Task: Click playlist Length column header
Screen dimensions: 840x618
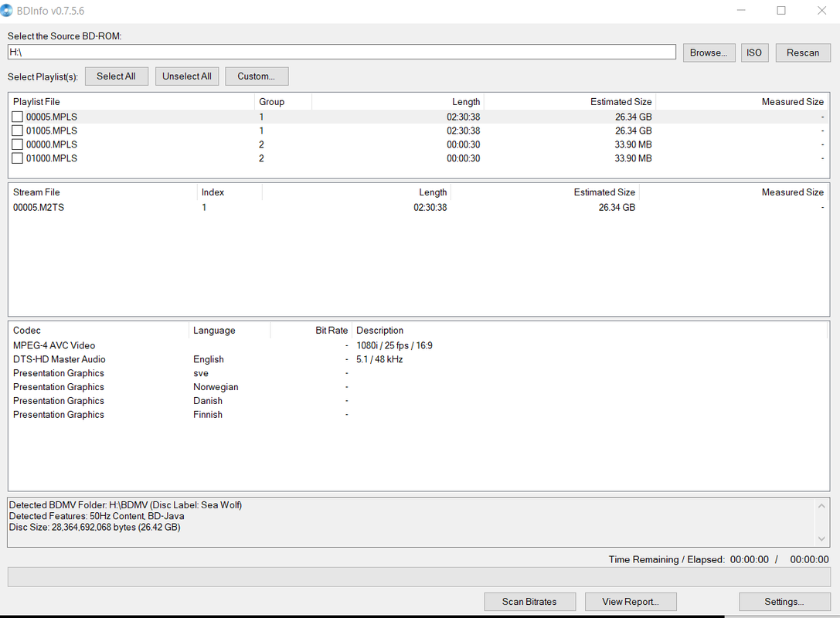Action: 397,102
